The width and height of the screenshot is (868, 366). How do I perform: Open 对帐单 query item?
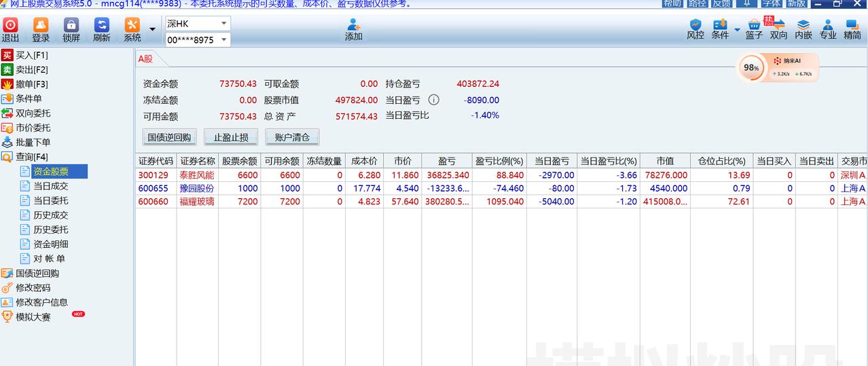[x=50, y=259]
